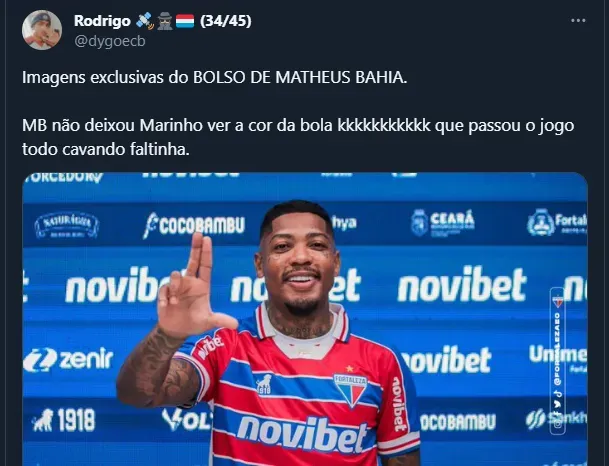Open the attached player photo

pyautogui.click(x=305, y=319)
